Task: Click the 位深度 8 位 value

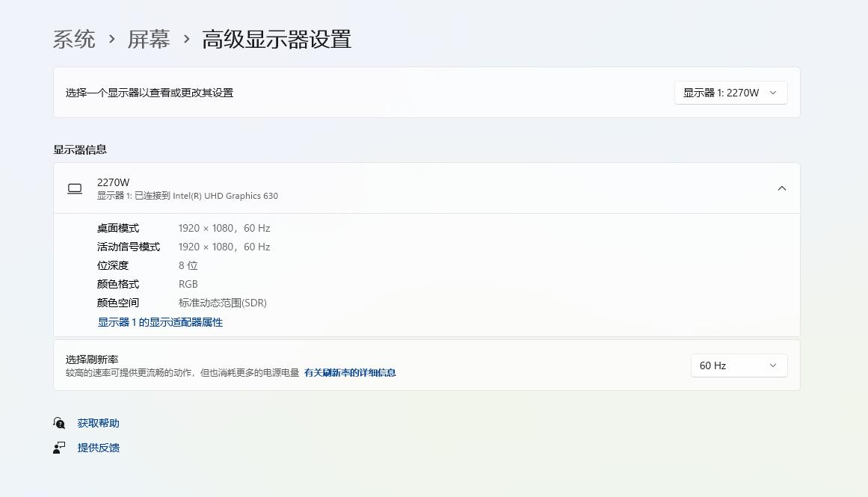Action: tap(188, 265)
